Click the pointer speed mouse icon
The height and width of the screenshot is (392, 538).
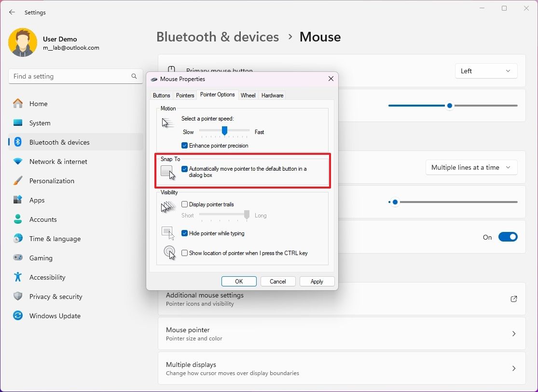click(x=167, y=123)
